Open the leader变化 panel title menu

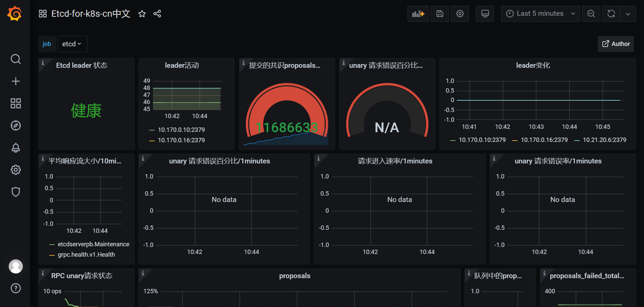pyautogui.click(x=533, y=65)
